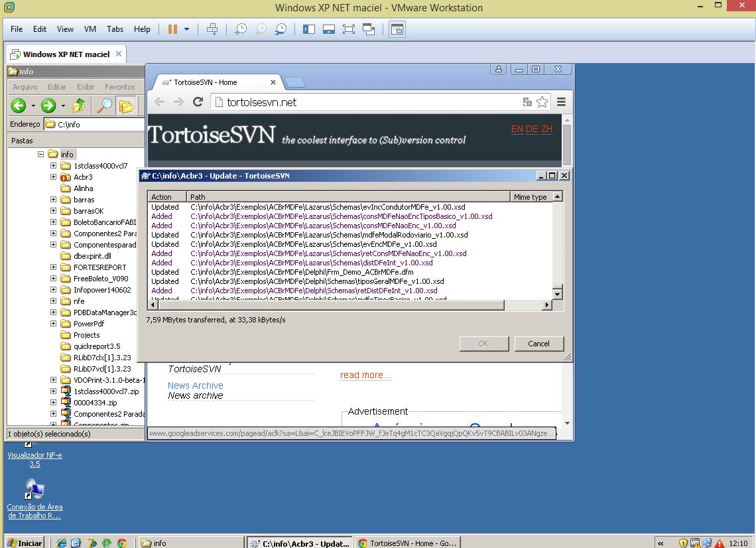Screen dimensions: 756x548
Task: Open the VMware View menu
Action: [65, 29]
